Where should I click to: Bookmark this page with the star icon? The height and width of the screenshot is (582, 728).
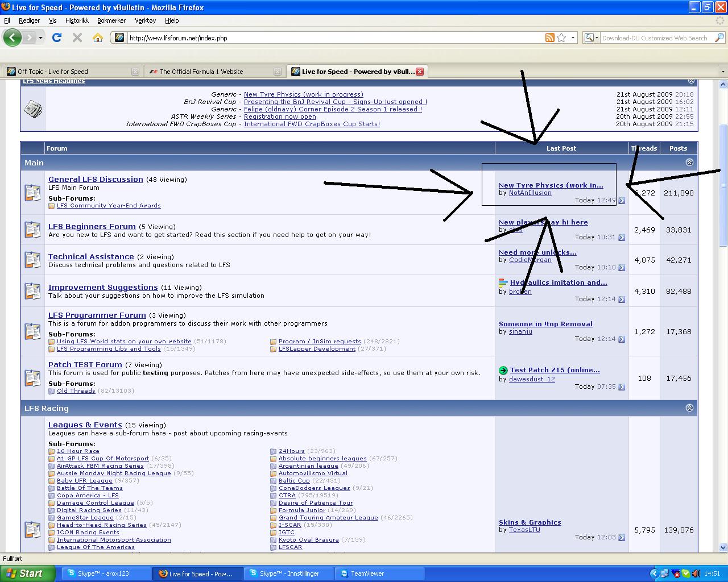pyautogui.click(x=561, y=38)
